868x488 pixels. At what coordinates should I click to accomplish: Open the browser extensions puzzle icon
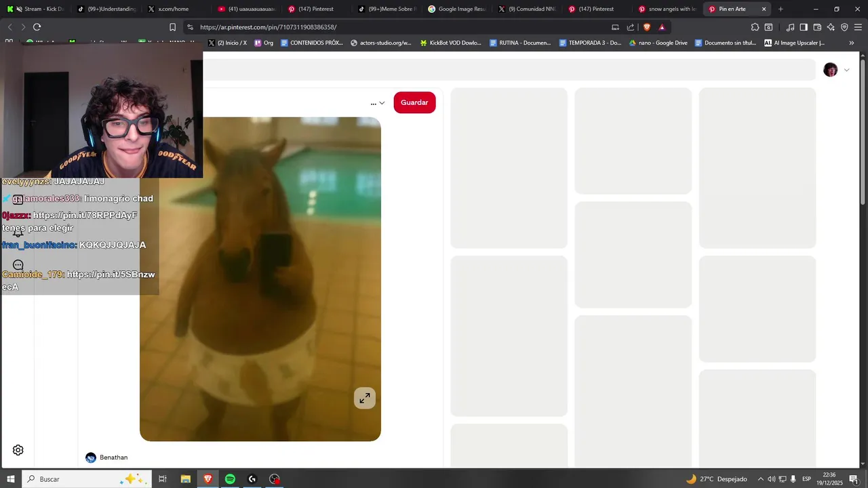(755, 27)
